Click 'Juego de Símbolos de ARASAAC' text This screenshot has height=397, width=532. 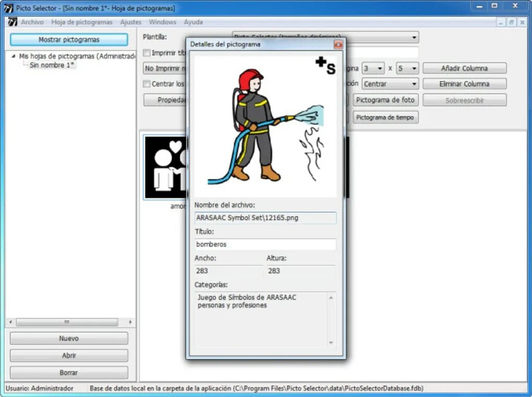coord(247,297)
